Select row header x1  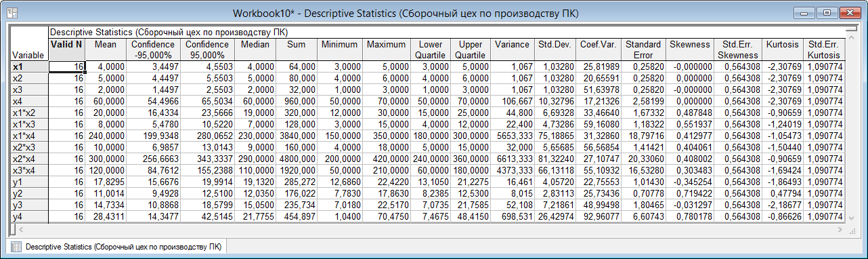coord(29,67)
